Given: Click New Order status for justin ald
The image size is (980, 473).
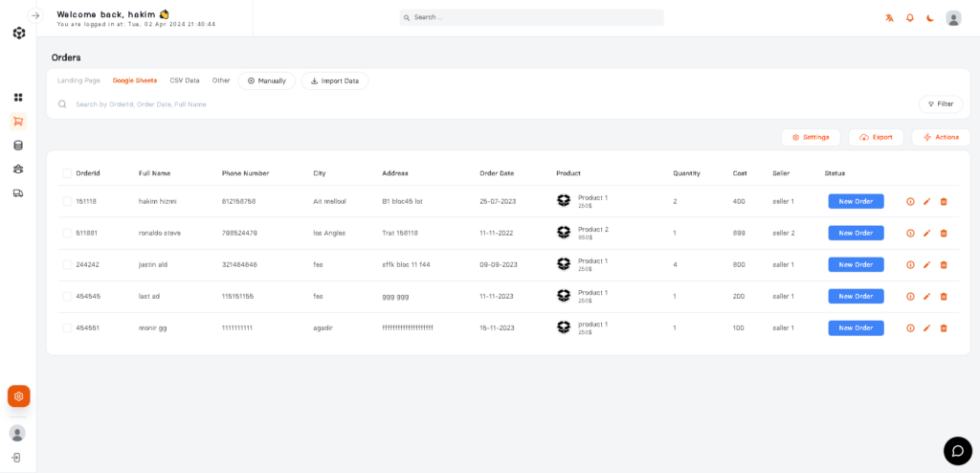Looking at the screenshot, I should coord(856,264).
